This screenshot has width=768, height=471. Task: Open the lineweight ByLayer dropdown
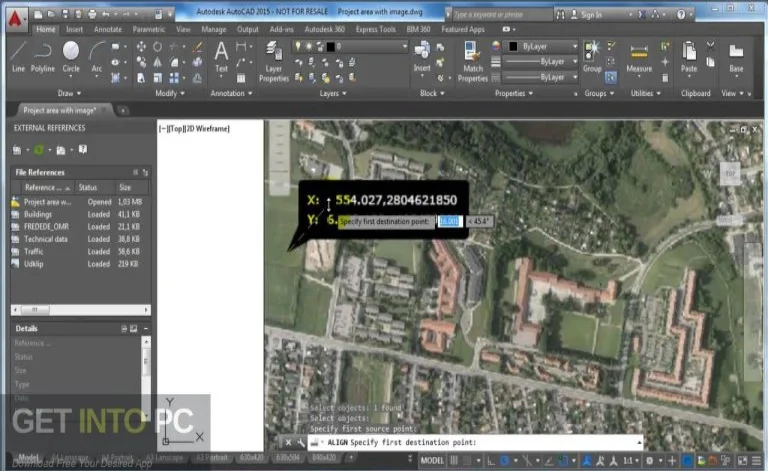(541, 62)
